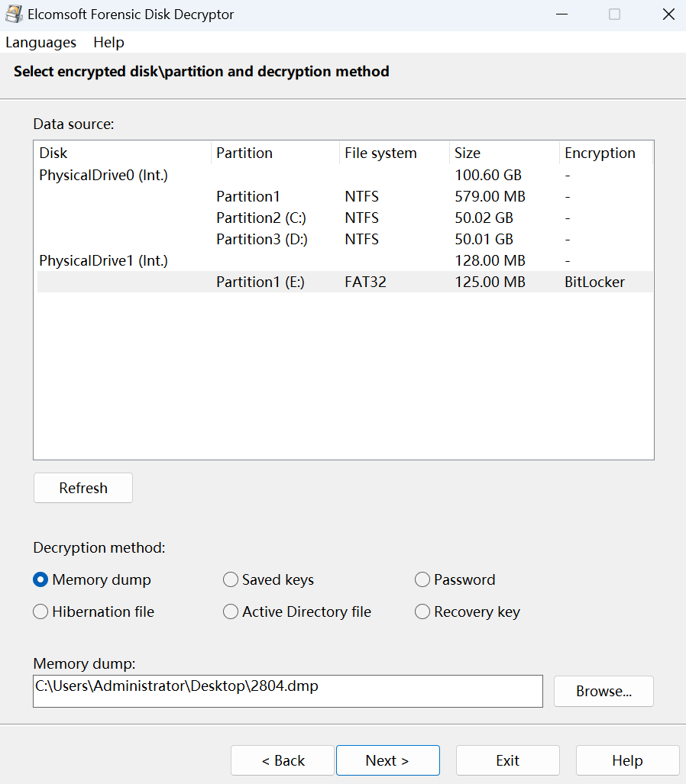Image resolution: width=686 pixels, height=784 pixels.
Task: Choose the Recovery key method
Action: pos(422,612)
